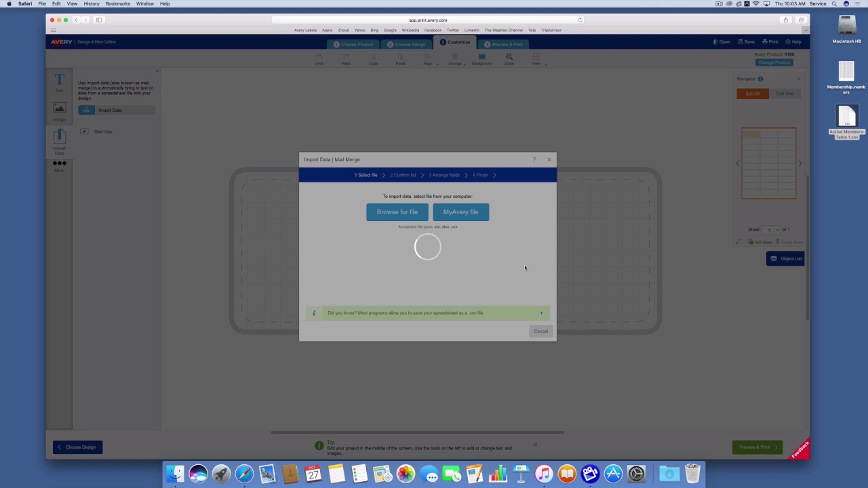The image size is (868, 488).
Task: Go to Choose Design step tab
Action: pyautogui.click(x=406, y=44)
